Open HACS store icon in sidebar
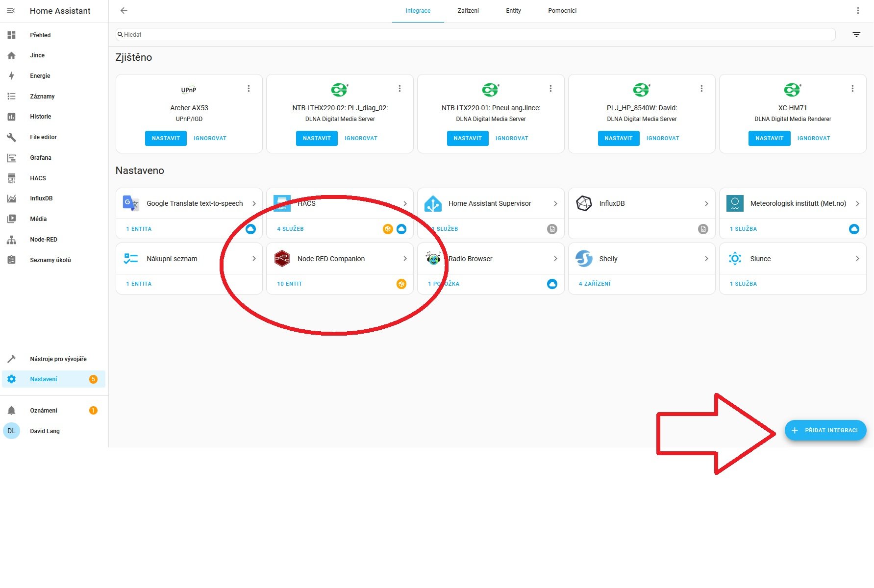Screen dimensions: 874x588 [x=11, y=178]
